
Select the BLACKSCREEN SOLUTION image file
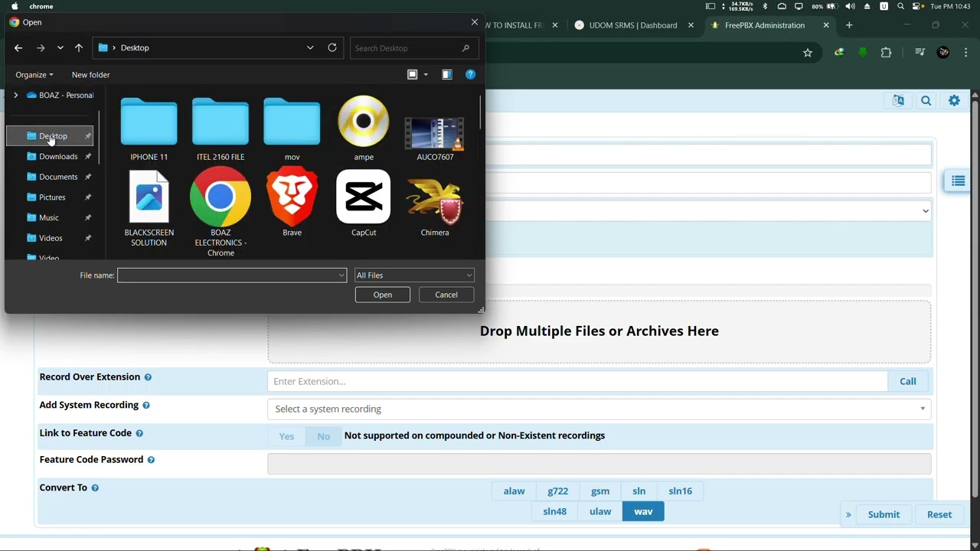pos(149,208)
